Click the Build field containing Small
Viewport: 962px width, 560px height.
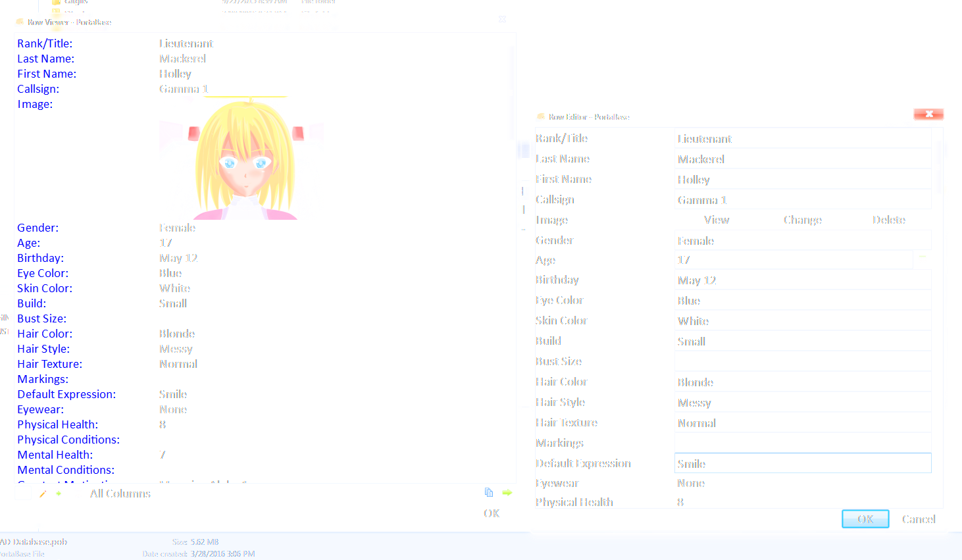pos(803,342)
